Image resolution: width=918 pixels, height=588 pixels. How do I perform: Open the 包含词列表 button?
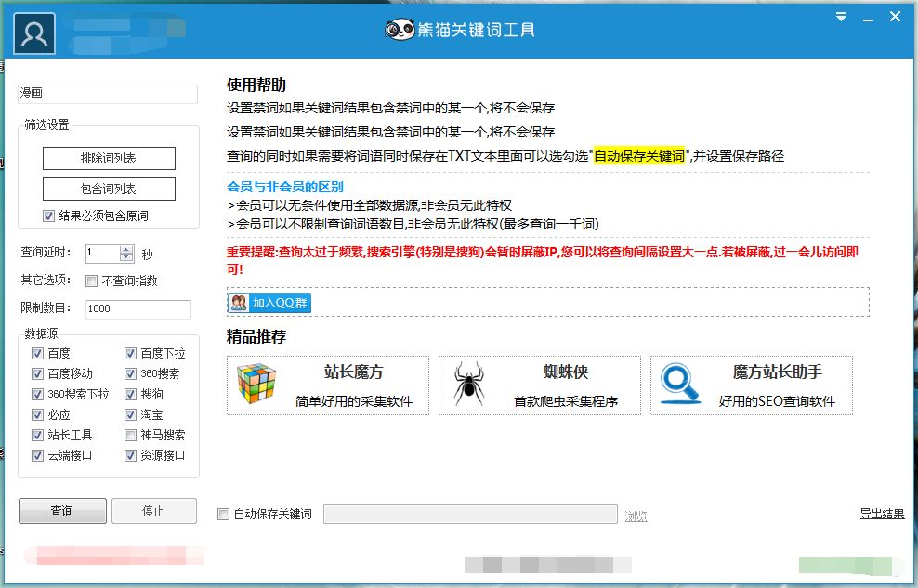pyautogui.click(x=109, y=189)
